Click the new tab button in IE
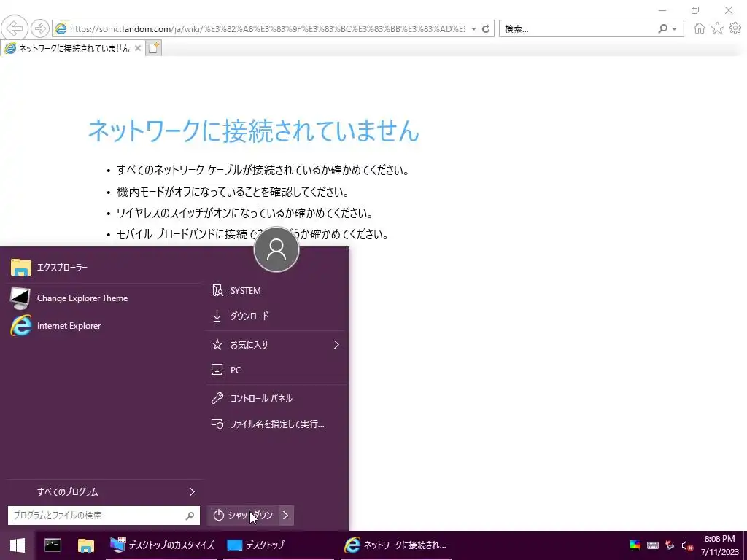 click(x=153, y=48)
